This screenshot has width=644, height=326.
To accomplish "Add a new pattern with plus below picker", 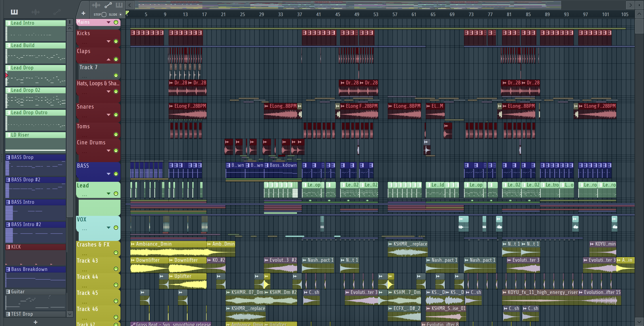I will click(36, 322).
